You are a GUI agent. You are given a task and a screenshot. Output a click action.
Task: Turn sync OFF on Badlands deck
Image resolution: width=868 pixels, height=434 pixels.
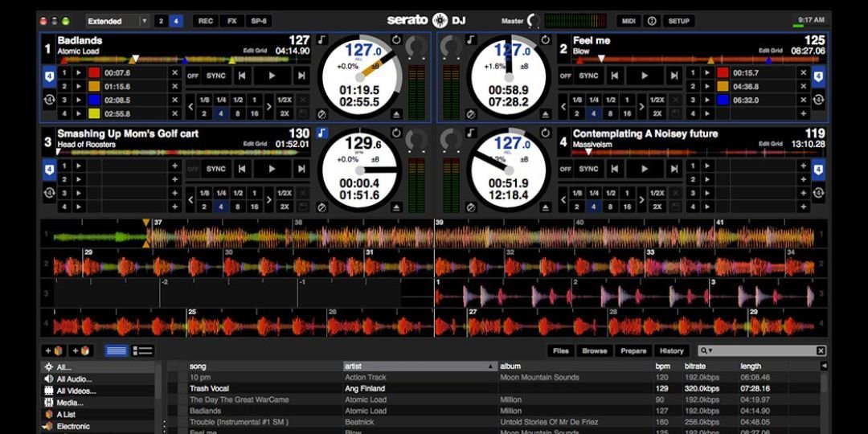click(x=192, y=76)
